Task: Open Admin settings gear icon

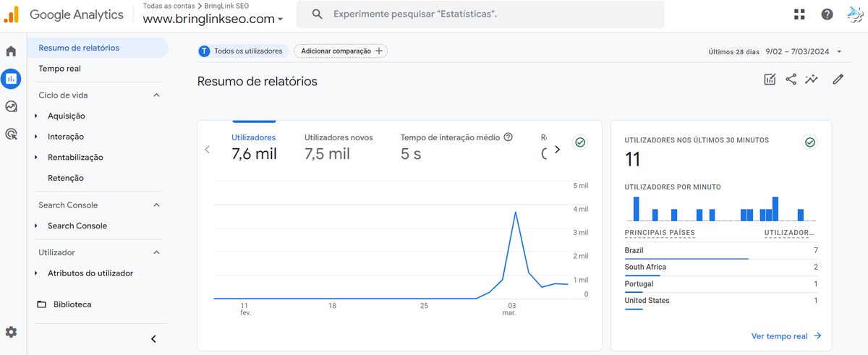Action: (11, 332)
